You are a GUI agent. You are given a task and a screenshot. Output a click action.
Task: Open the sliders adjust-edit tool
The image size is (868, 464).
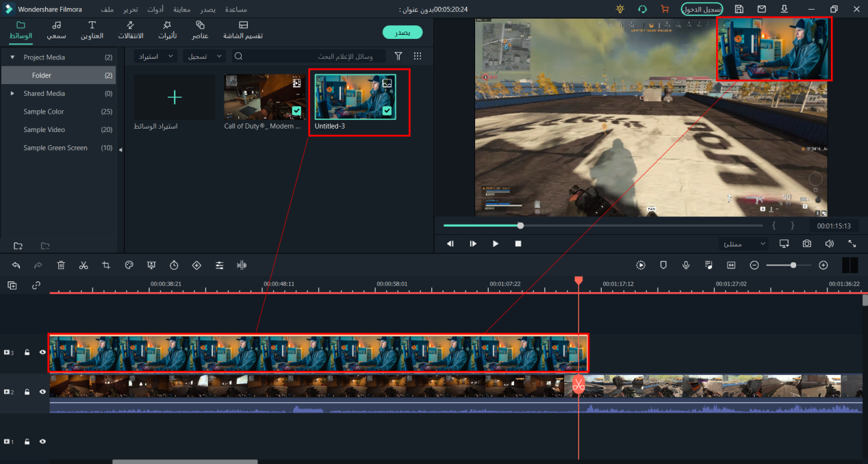[x=219, y=265]
